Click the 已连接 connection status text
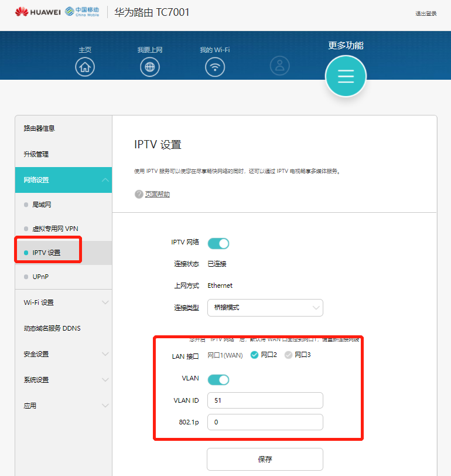The height and width of the screenshot is (476, 451). [x=217, y=264]
